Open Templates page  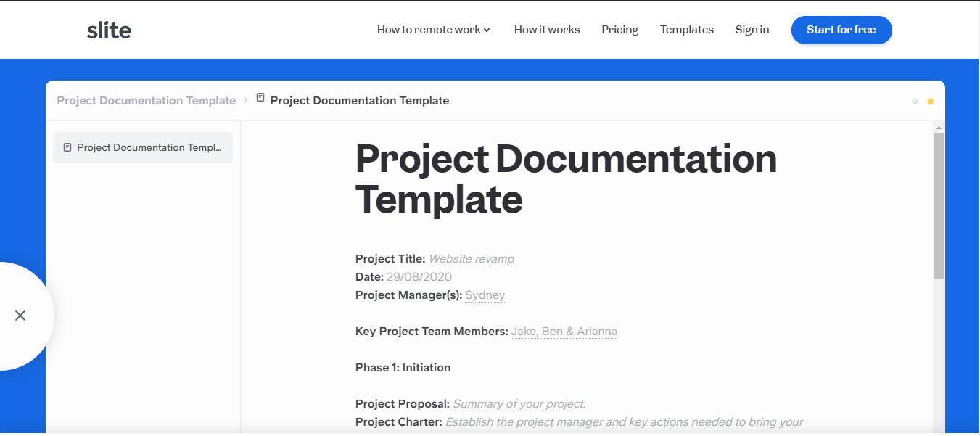point(687,30)
